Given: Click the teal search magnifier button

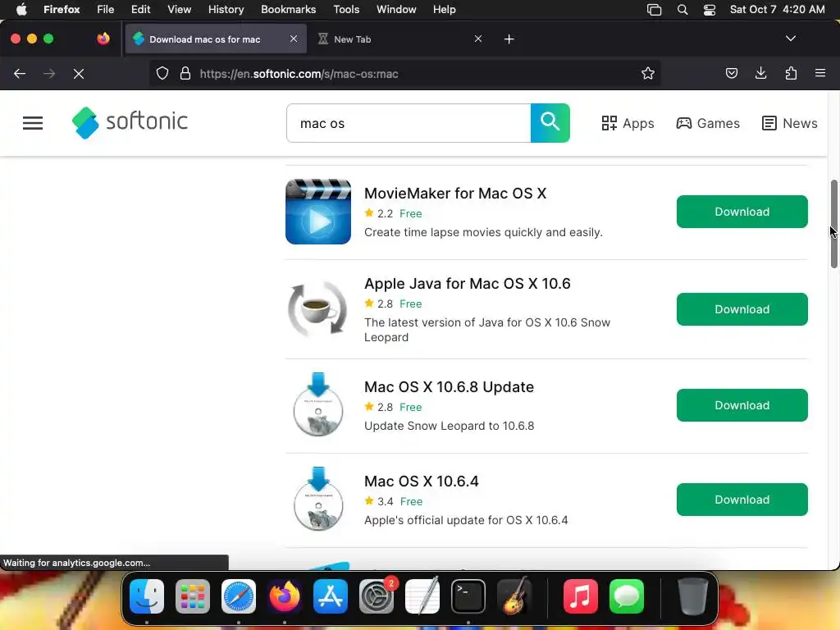Looking at the screenshot, I should click(x=550, y=123).
